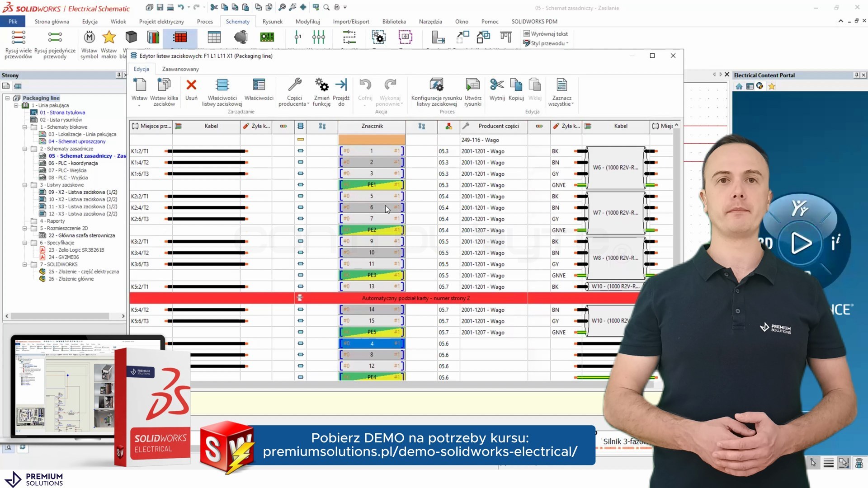Open 22 - Główna szafa sterownicza page

81,235
